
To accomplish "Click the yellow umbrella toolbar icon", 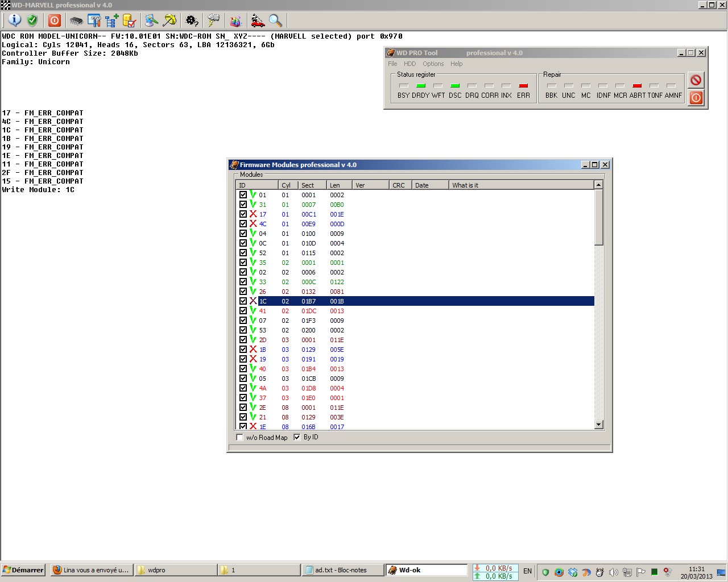I will [169, 20].
